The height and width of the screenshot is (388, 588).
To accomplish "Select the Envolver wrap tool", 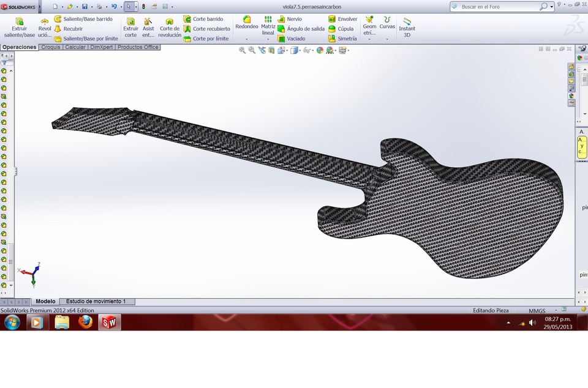I will click(343, 19).
